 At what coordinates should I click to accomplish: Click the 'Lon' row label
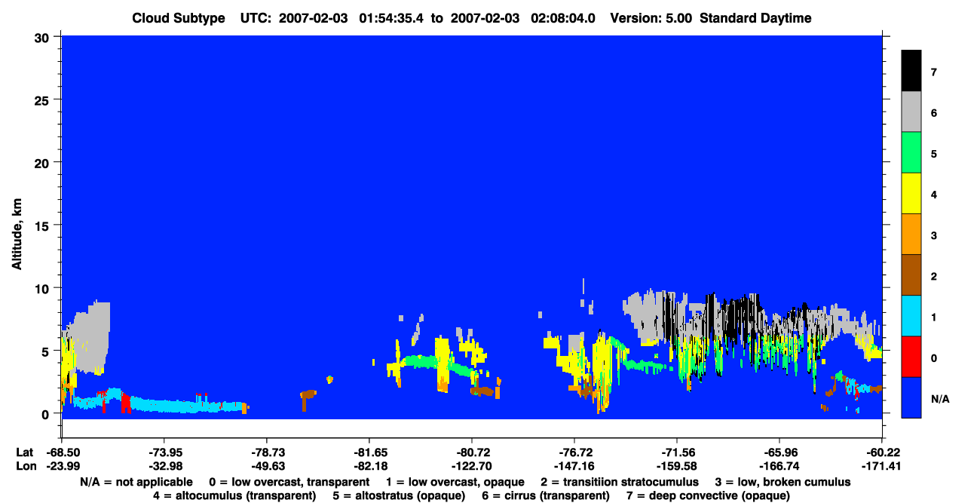(25, 466)
